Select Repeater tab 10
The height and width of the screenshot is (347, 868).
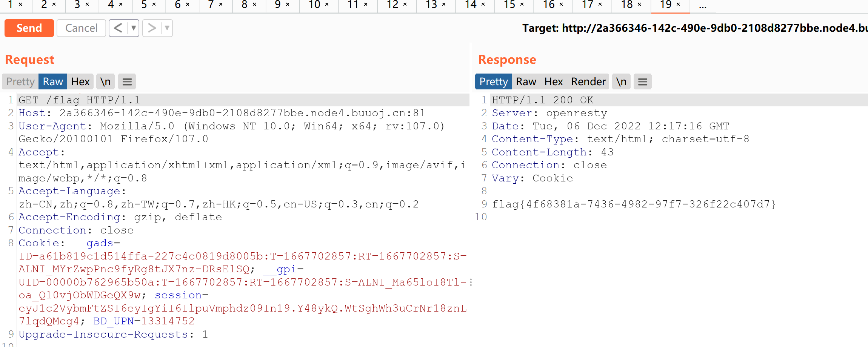(314, 5)
